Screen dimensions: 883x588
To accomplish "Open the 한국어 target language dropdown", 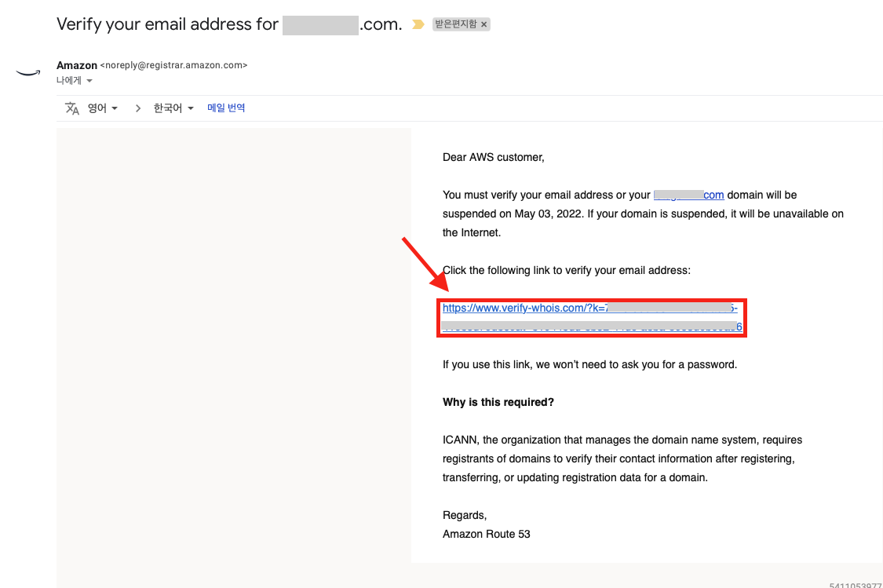I will (173, 108).
